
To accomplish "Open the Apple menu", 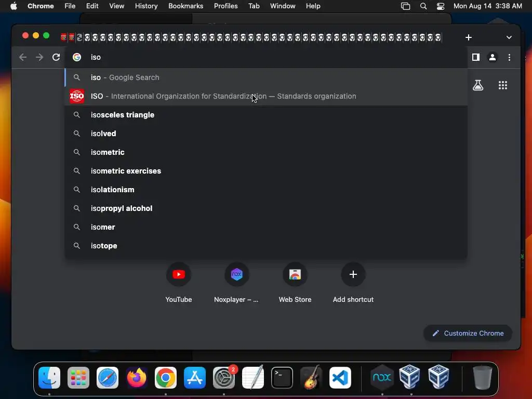I will pos(14,6).
